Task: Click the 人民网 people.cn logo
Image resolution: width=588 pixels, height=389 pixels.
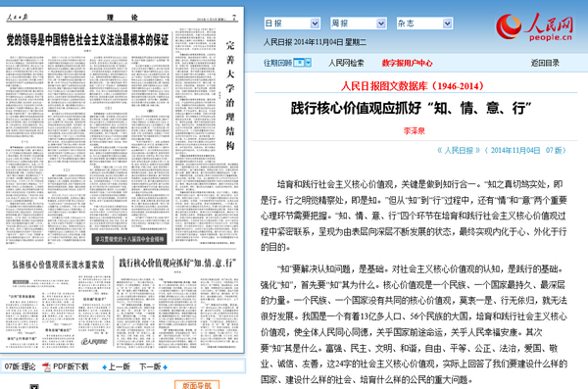Action: tap(534, 27)
